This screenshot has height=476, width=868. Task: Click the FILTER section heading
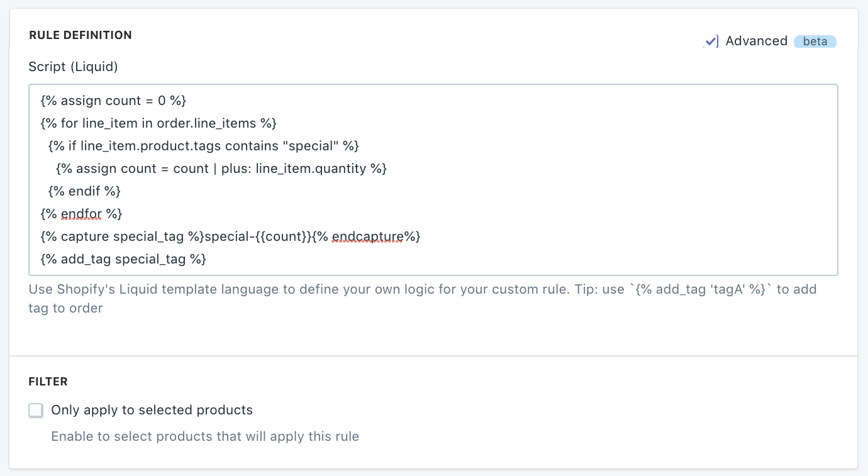pos(48,382)
